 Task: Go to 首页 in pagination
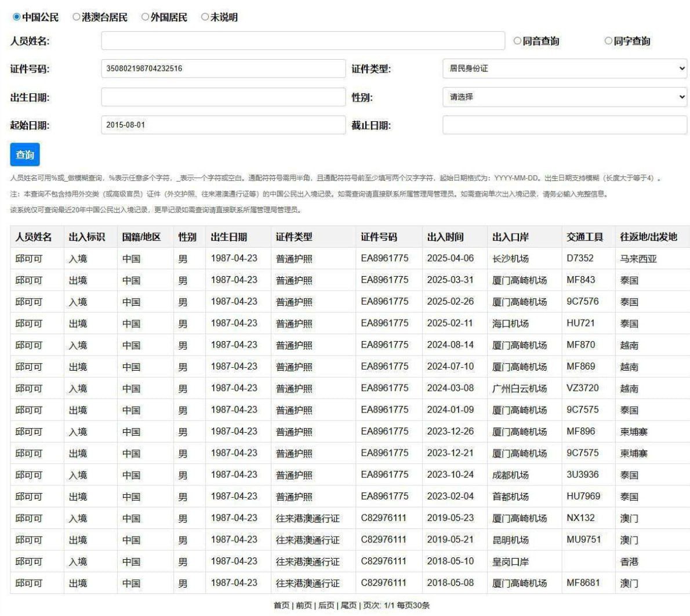(x=282, y=606)
